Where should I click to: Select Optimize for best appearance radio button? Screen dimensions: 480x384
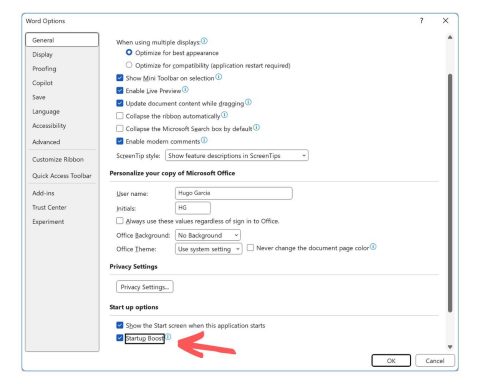129,52
